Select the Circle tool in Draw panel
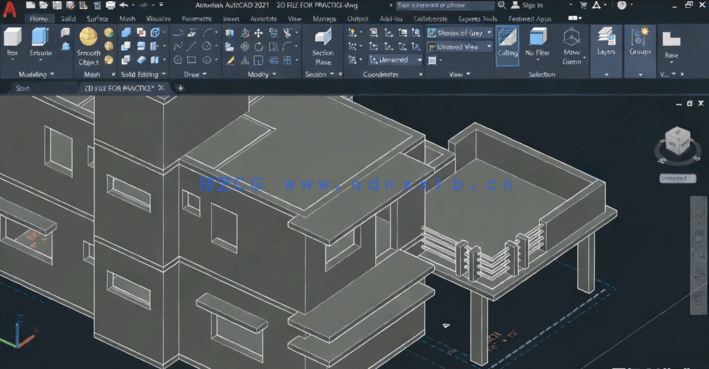Image resolution: width=709 pixels, height=369 pixels. click(207, 46)
